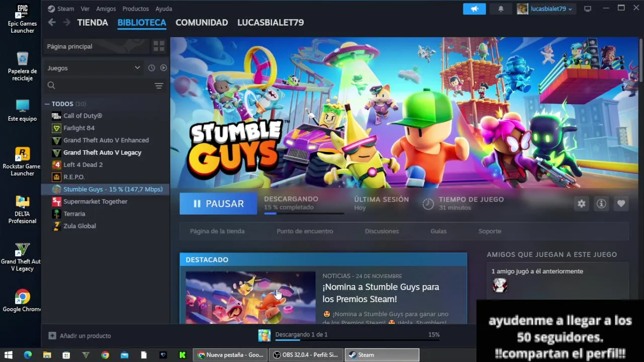Select Rockstar Games Launcher desktop icon
This screenshot has height=362, width=644.
(x=22, y=161)
